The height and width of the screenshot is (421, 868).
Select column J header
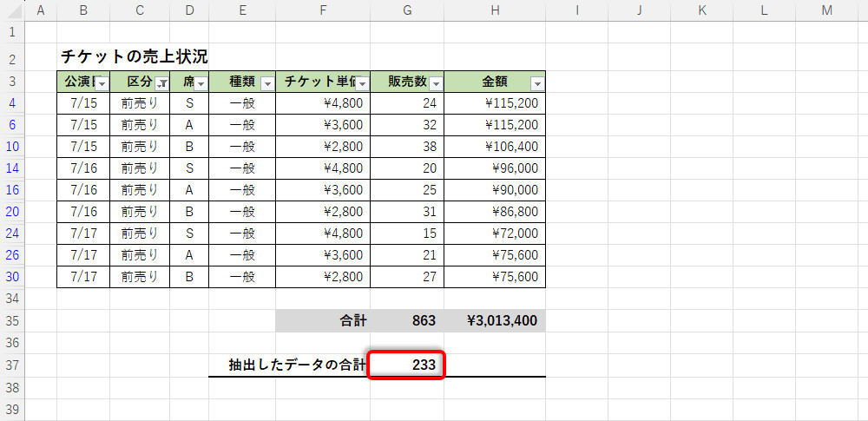click(640, 10)
